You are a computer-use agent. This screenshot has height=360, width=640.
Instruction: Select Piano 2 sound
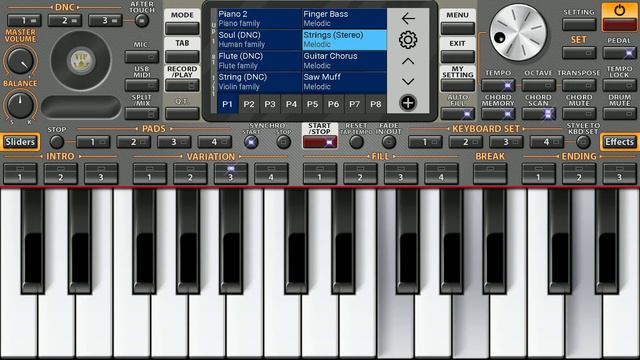coord(259,18)
